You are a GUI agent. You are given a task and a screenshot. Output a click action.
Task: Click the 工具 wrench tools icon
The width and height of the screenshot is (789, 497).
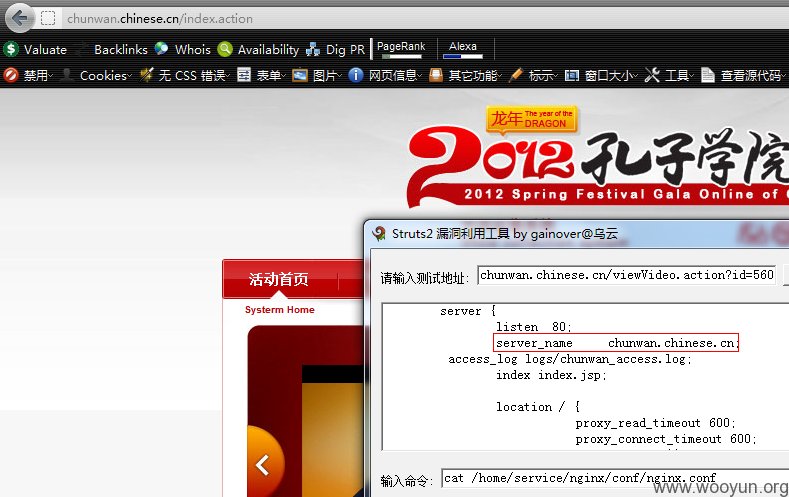coord(652,75)
